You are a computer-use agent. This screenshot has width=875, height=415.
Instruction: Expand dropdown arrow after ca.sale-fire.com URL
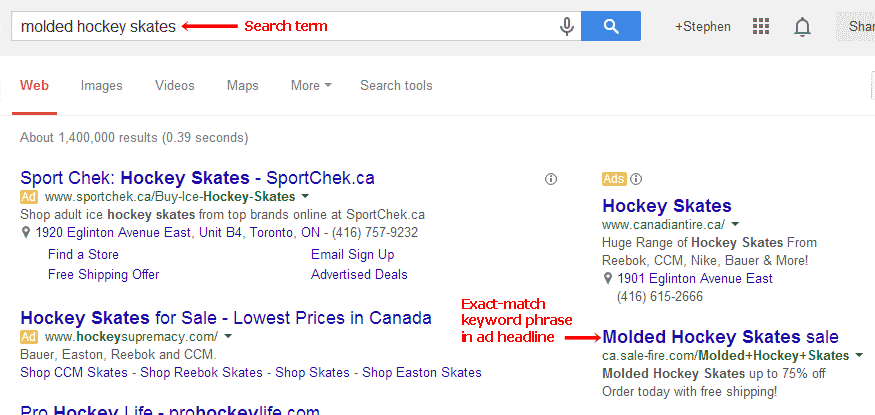859,356
